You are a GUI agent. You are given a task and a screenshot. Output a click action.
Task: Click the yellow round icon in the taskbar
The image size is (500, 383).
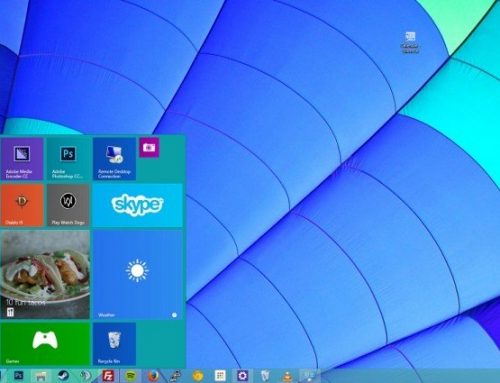[198, 376]
